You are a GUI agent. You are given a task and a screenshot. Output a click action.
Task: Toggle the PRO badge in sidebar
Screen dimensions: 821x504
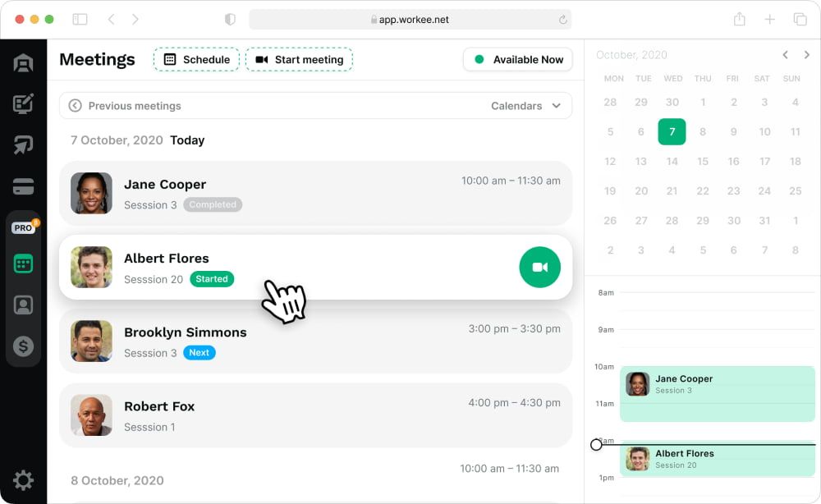(x=24, y=227)
